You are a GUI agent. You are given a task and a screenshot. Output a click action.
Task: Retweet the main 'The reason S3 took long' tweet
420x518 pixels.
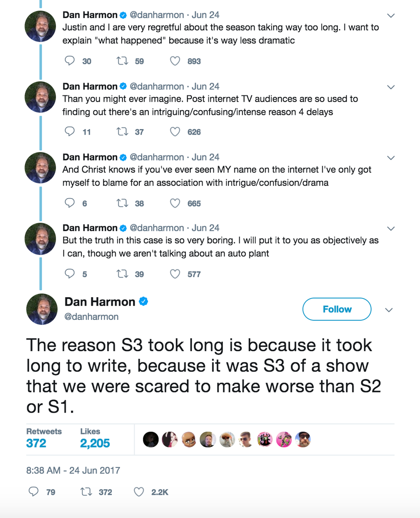87,492
